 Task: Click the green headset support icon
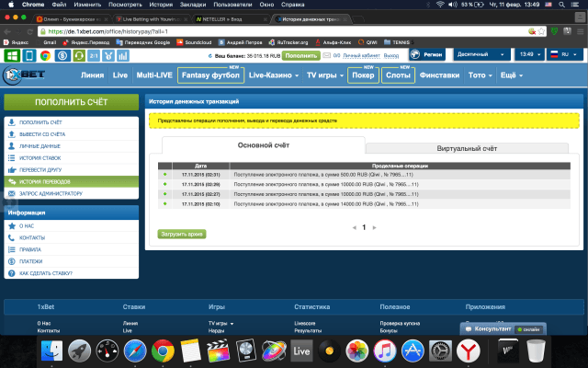79,55
